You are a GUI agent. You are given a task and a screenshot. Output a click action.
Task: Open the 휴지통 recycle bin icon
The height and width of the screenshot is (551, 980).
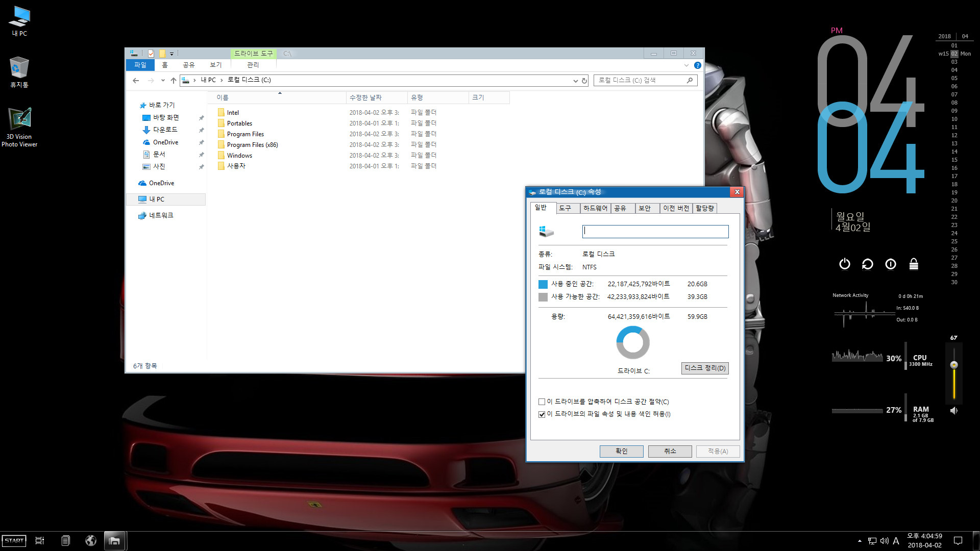tap(19, 72)
